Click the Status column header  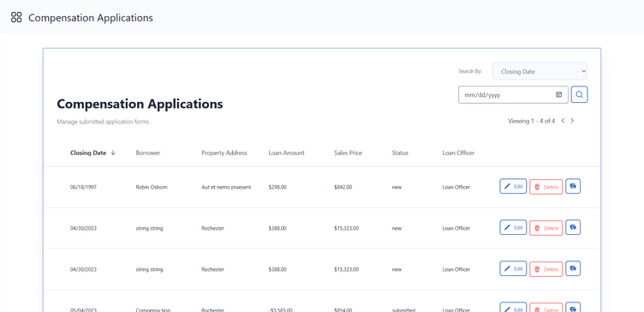(400, 153)
